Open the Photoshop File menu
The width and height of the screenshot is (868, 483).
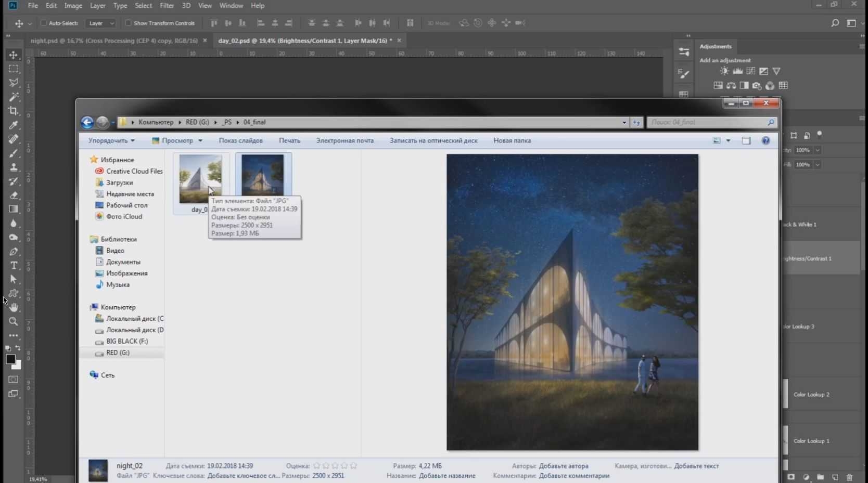(33, 6)
